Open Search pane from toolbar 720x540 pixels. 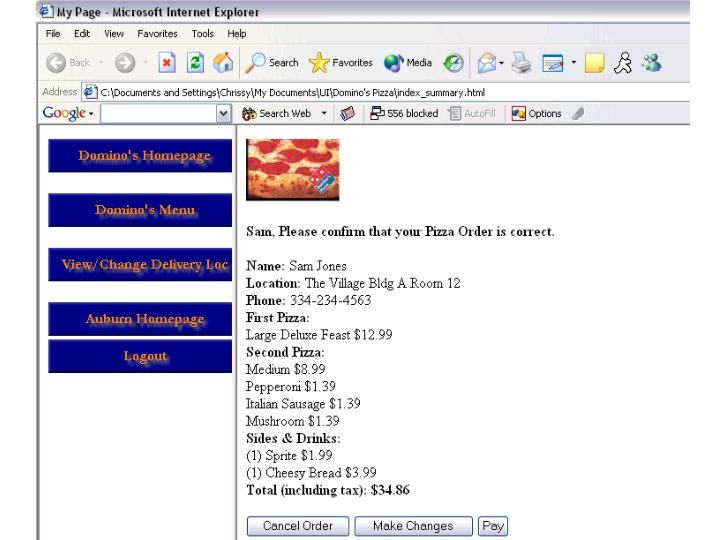tap(272, 62)
